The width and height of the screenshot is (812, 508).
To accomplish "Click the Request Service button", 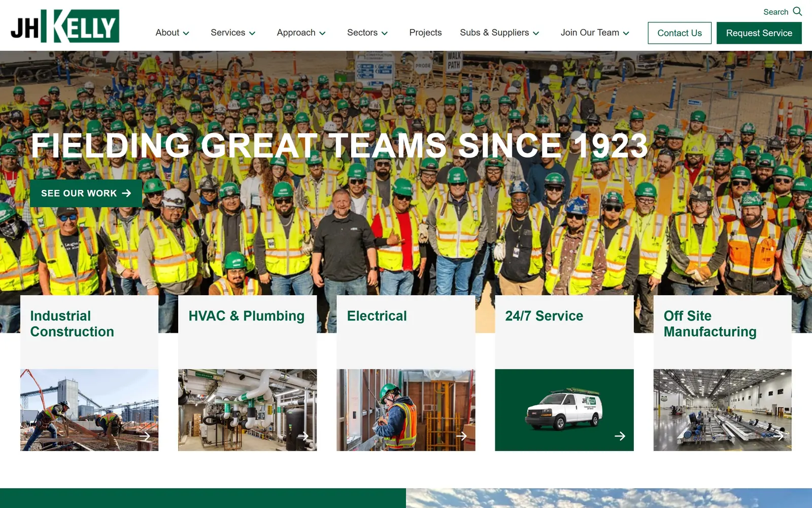I will (759, 33).
